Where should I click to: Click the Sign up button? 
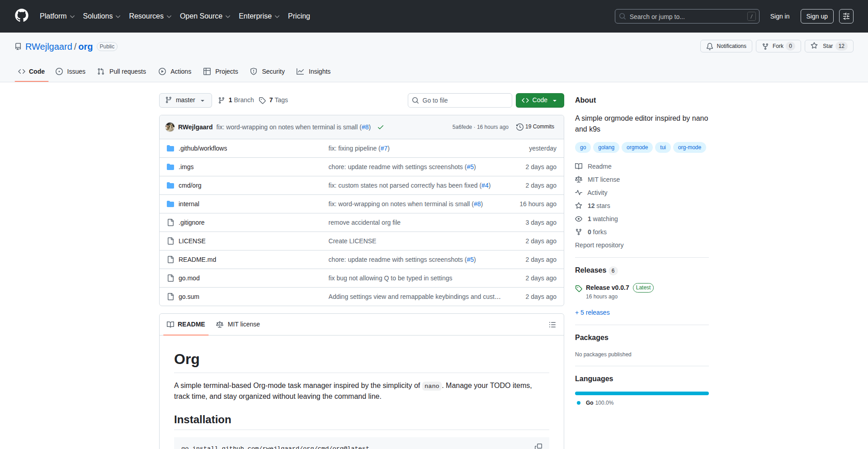pos(816,16)
